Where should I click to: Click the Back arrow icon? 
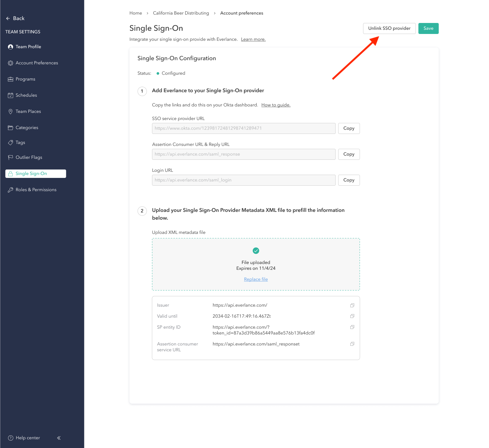point(8,18)
